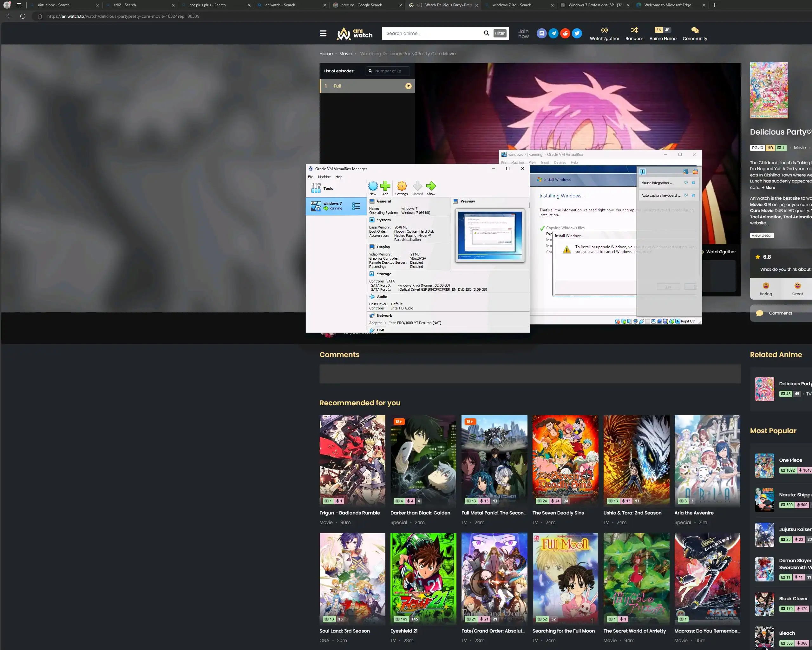Click the Add machine plus icon
The height and width of the screenshot is (650, 812).
tap(385, 186)
